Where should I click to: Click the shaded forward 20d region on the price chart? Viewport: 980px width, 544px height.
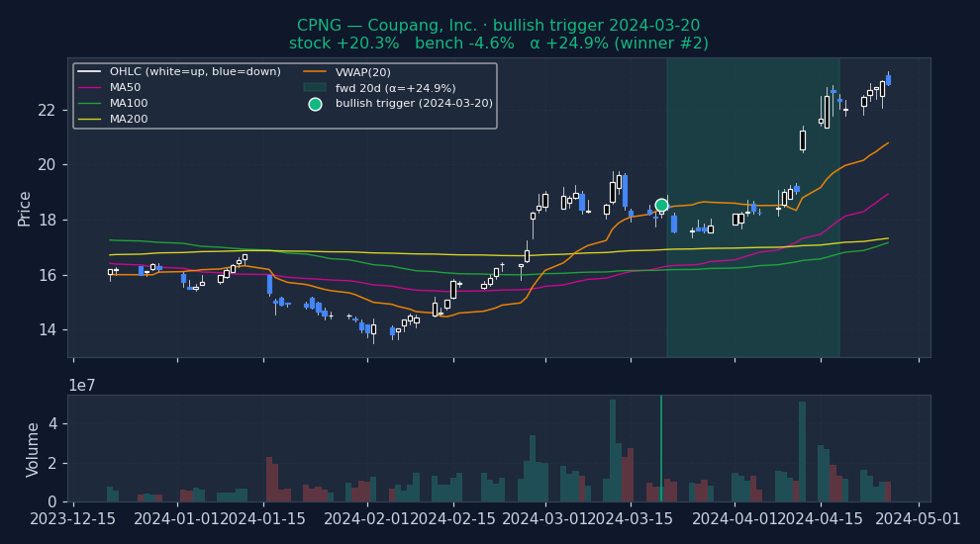point(752,297)
